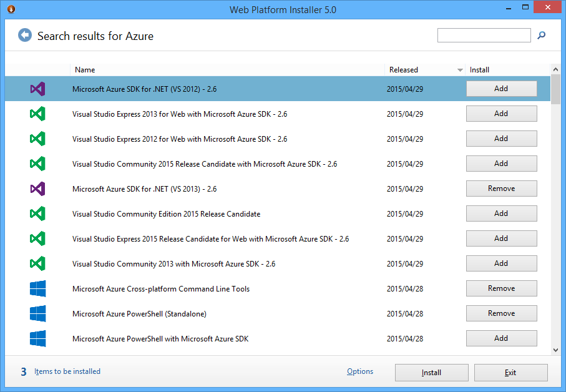Click icon for Visual Studio Community 2013 with Azure SDK
The width and height of the screenshot is (566, 392).
click(x=37, y=263)
